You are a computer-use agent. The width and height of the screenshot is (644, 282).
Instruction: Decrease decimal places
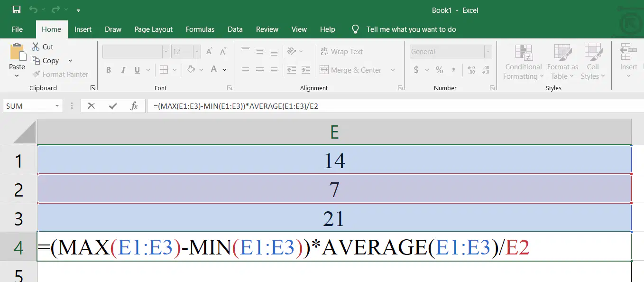[486, 70]
